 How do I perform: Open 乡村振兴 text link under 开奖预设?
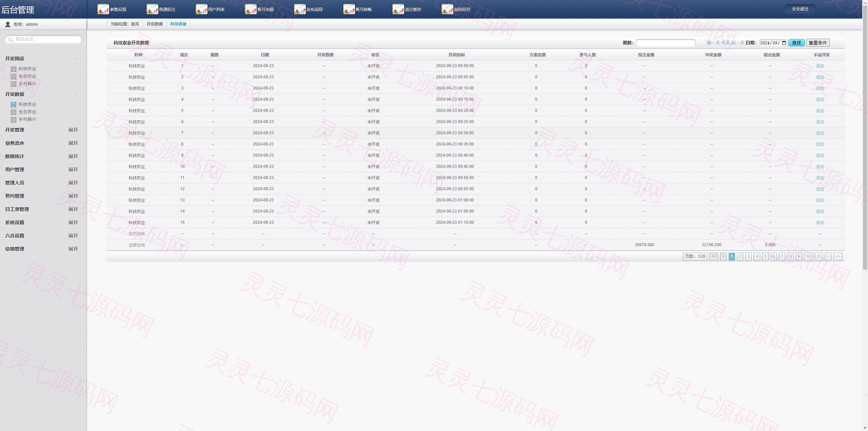(x=27, y=84)
